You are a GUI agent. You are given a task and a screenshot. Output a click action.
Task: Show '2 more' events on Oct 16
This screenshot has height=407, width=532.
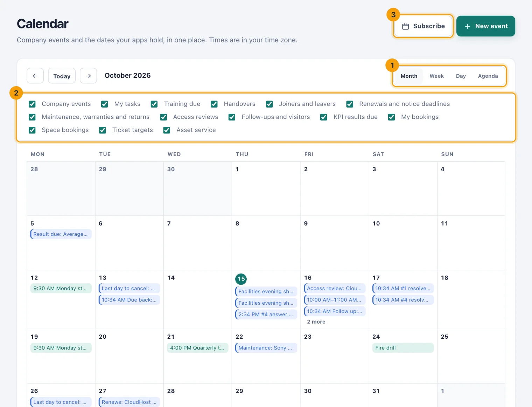coord(316,322)
